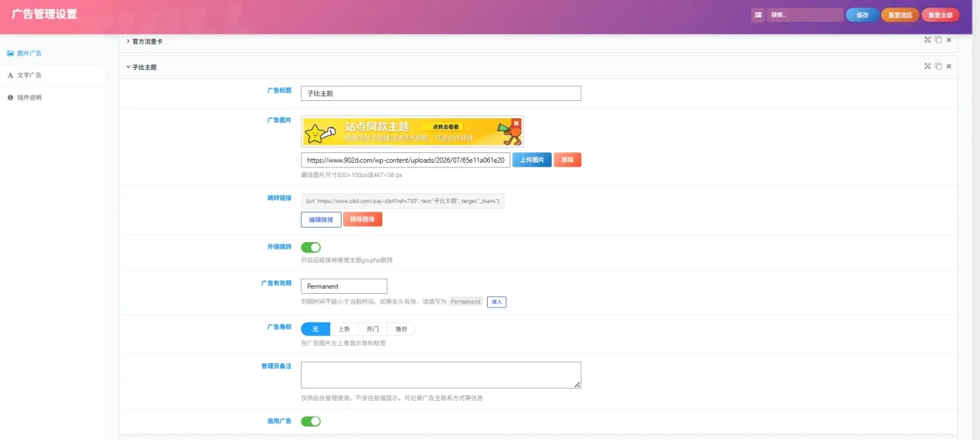
Task: Click the 保存 save button
Action: pos(862,15)
